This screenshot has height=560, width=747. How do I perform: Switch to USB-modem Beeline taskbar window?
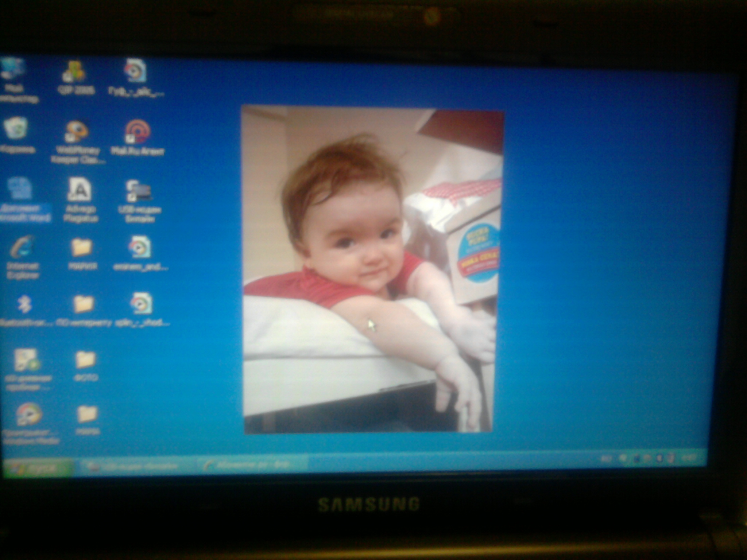(x=135, y=466)
